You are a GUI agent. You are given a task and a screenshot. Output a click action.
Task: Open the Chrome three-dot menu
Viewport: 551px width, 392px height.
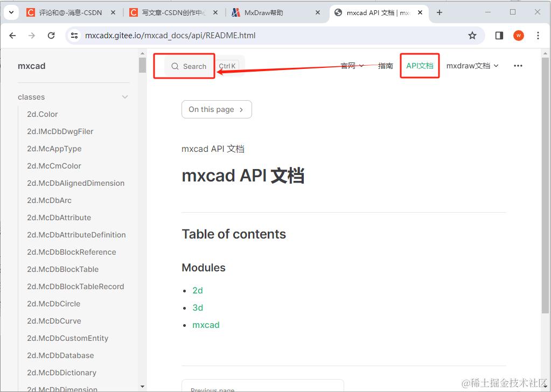(x=538, y=36)
